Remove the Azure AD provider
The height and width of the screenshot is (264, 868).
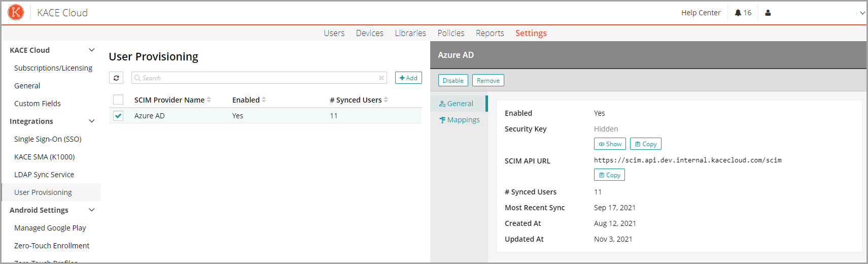tap(488, 80)
